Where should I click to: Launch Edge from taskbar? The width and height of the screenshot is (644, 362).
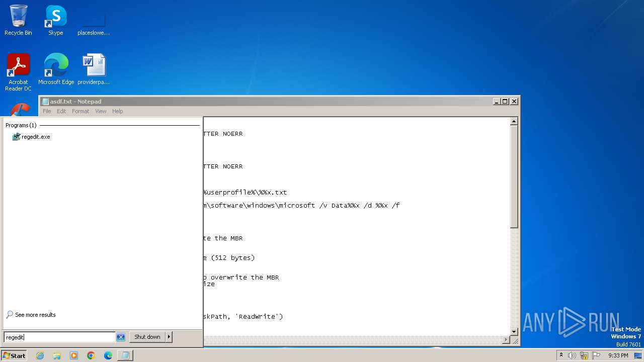108,355
